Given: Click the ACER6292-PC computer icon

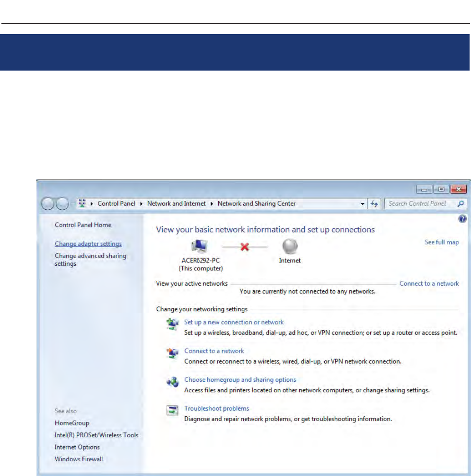Looking at the screenshot, I should 199,246.
